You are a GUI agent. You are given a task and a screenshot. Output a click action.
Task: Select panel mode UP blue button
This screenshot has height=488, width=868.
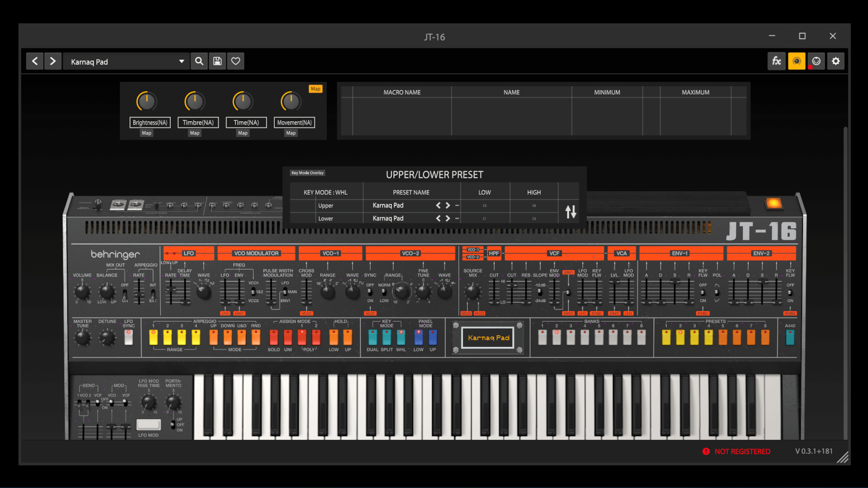[x=433, y=337]
